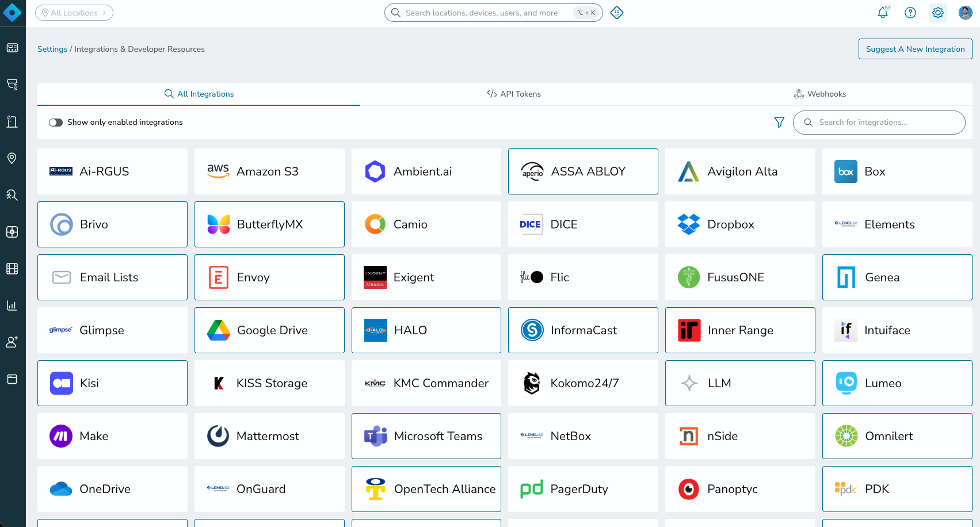This screenshot has height=527, width=980.
Task: Select the Kokomo24/7 card
Action: pyautogui.click(x=583, y=383)
